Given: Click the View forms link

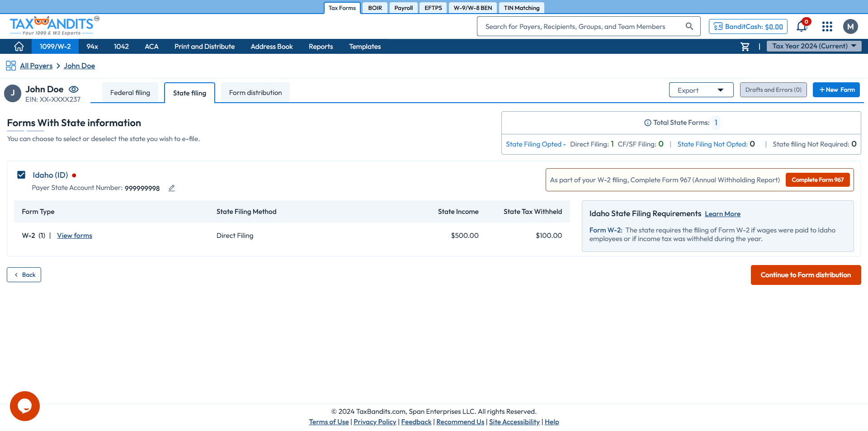Looking at the screenshot, I should [75, 236].
